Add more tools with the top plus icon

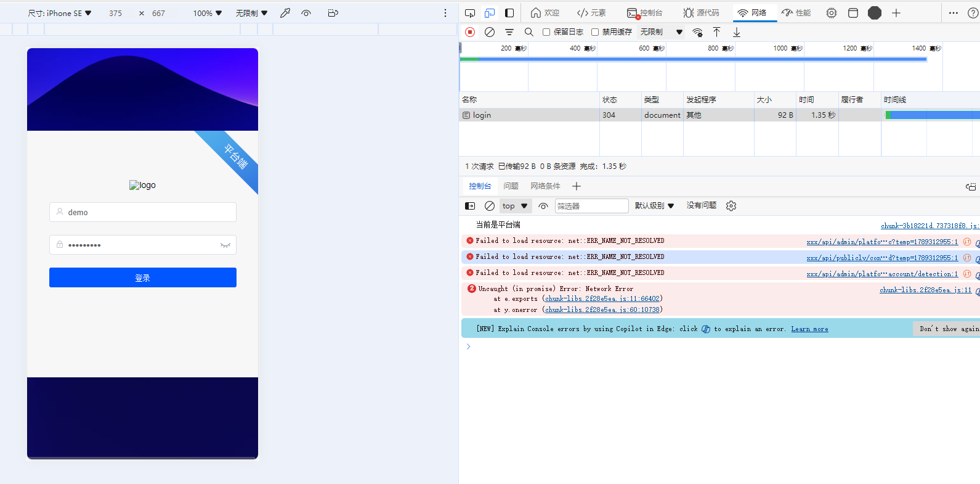896,13
